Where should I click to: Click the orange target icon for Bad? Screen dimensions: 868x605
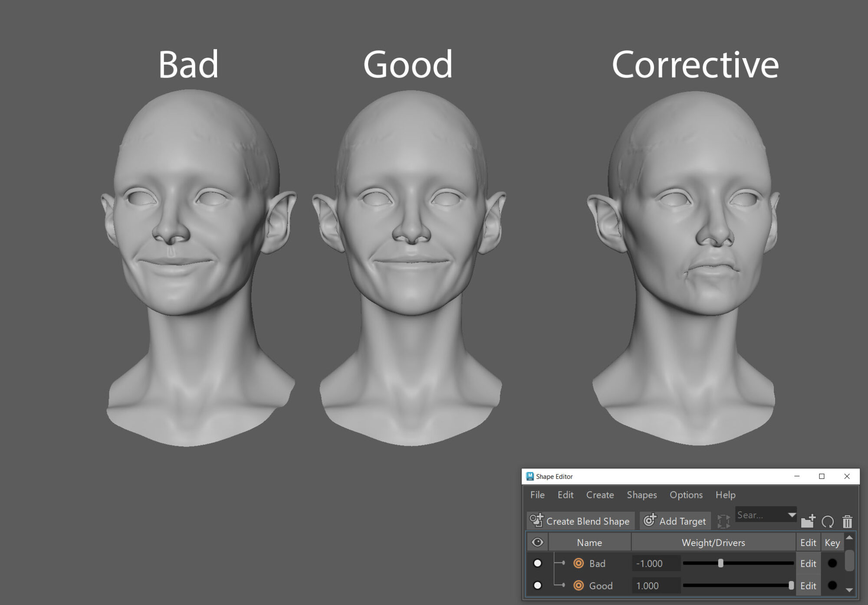(579, 563)
